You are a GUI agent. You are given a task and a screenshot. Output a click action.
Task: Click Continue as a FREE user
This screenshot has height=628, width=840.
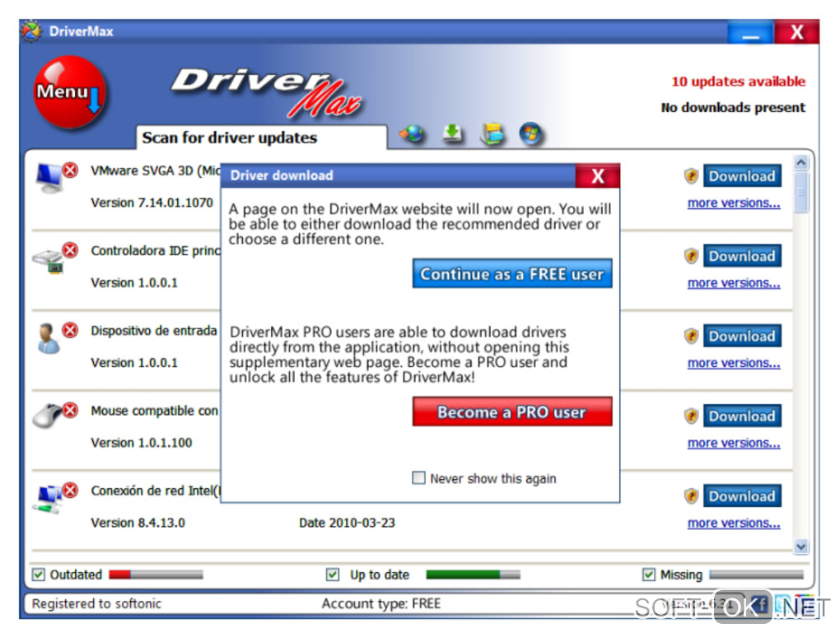(x=512, y=273)
